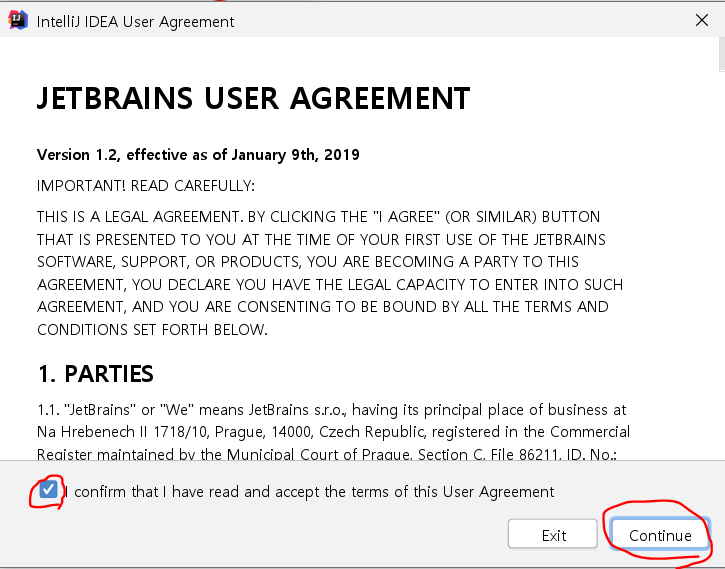Click the 'JETBRAINS USER AGREEMENT' heading
This screenshot has height=569, width=725.
pos(253,98)
